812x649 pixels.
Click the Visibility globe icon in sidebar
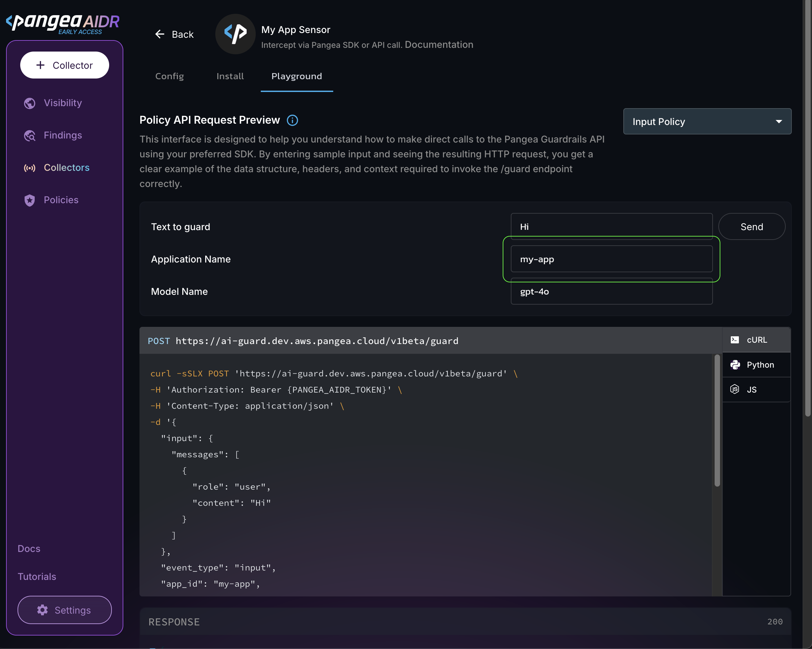click(30, 103)
